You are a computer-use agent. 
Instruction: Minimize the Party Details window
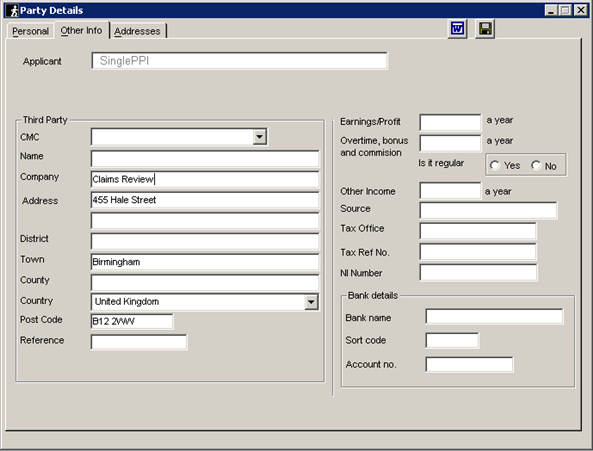point(551,10)
